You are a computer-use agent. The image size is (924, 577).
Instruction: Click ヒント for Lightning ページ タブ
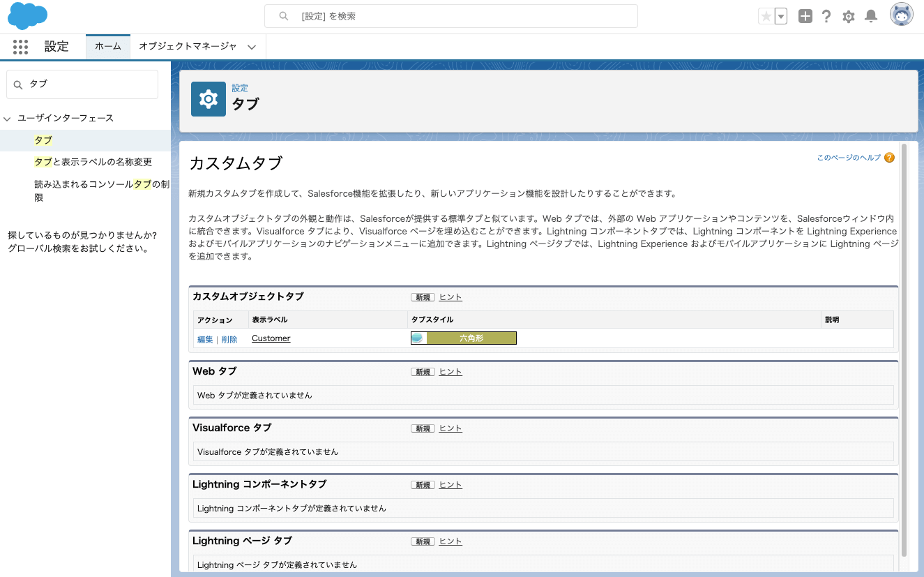coord(450,541)
